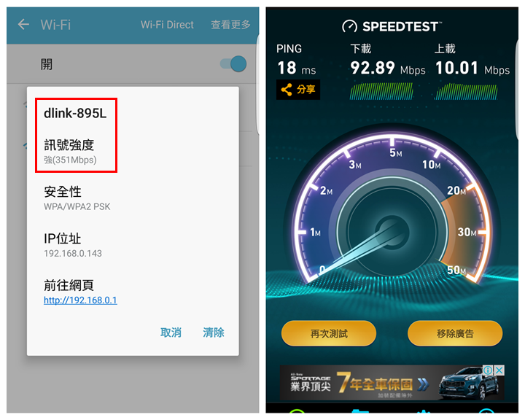The image size is (525, 420).
Task: Tap the dlink-895L network name
Action: click(x=75, y=113)
